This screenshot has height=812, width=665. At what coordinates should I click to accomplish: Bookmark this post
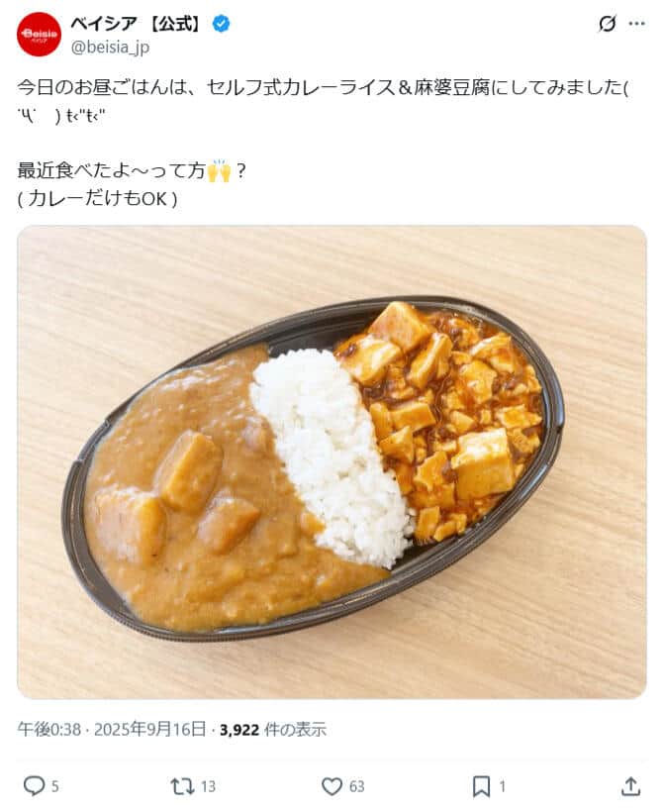[x=481, y=786]
